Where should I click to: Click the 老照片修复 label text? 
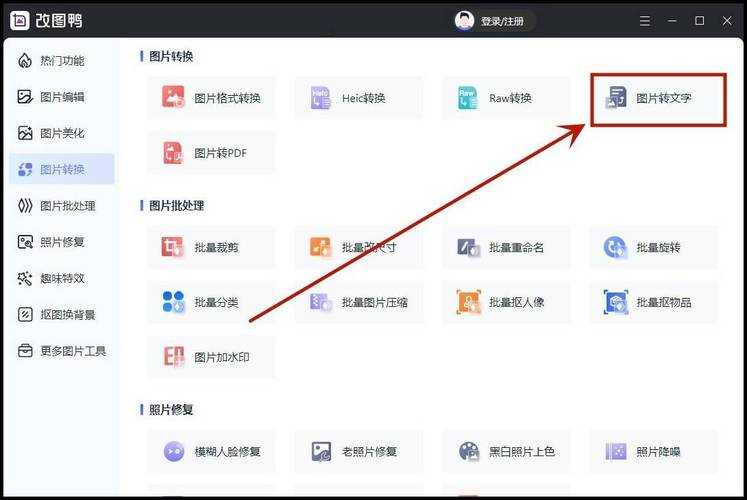pyautogui.click(x=369, y=451)
